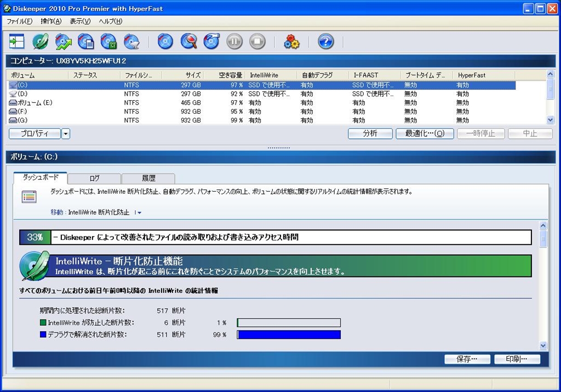Click the disc with green arrow icon
Image resolution: width=561 pixels, height=392 pixels.
(63, 42)
